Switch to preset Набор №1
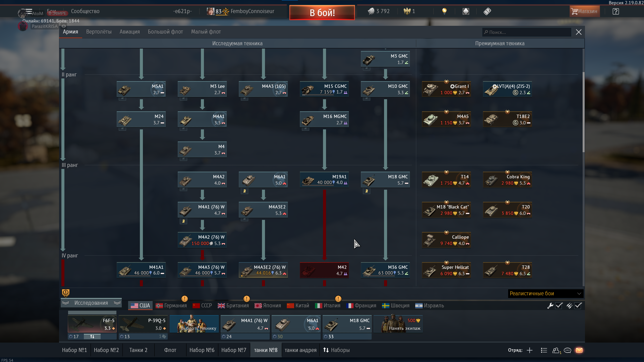Image resolution: width=644 pixels, height=362 pixels. 74,350
